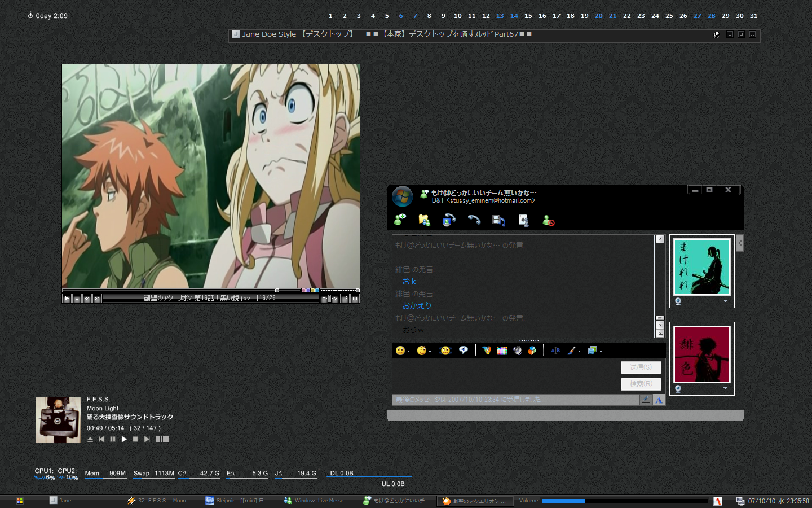Click the volume bars in music widget
Viewport: 812px width, 508px height.
162,439
